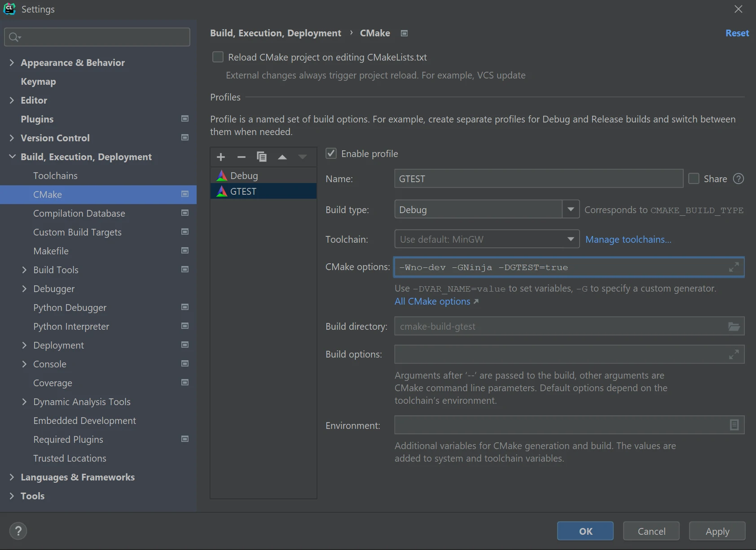
Task: Click project icon on Python Debugger row
Action: (x=185, y=307)
